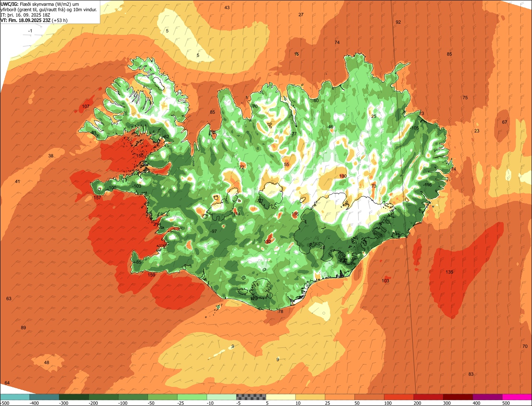Select the pale yellow legend swatch between 5 and 10
Image resolution: width=532 pixels, height=406 pixels.
(x=281, y=397)
